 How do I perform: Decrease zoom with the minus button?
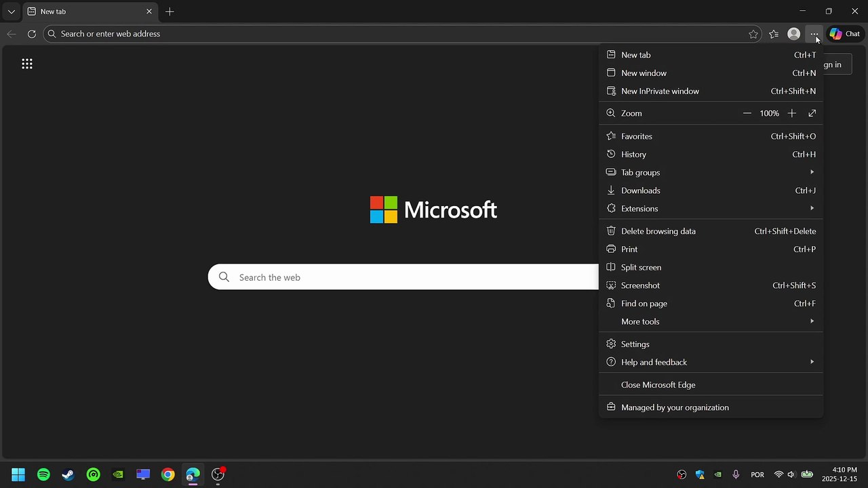click(x=747, y=113)
